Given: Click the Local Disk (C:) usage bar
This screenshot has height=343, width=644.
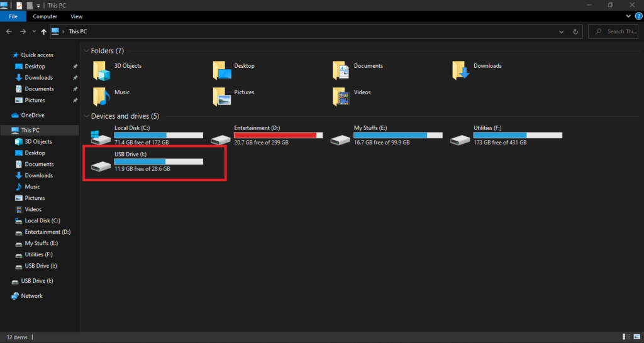Looking at the screenshot, I should [x=158, y=136].
